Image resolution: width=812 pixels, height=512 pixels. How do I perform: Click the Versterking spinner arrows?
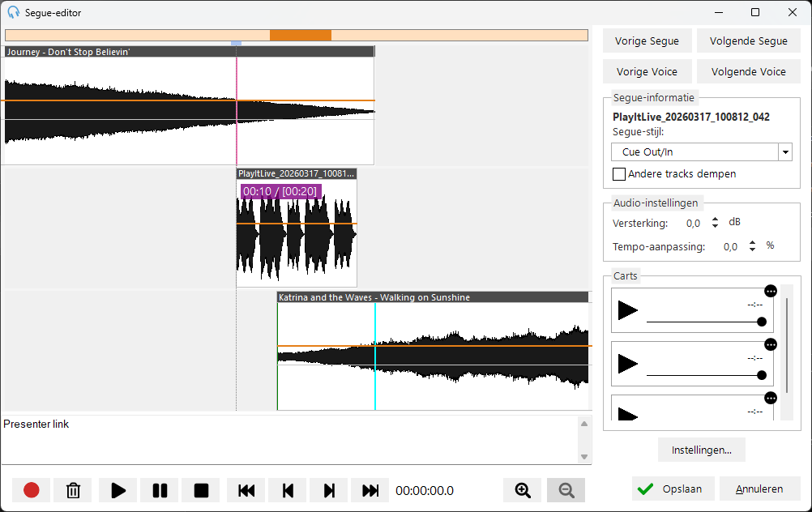click(716, 223)
